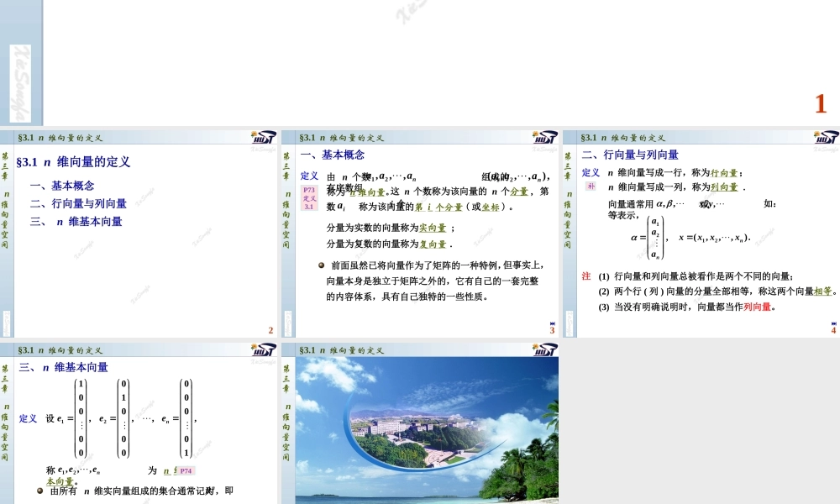This screenshot has width=840, height=504.
Task: Click the bullet icon beside 由所有 n 维实向量 line
Action: coord(39,491)
